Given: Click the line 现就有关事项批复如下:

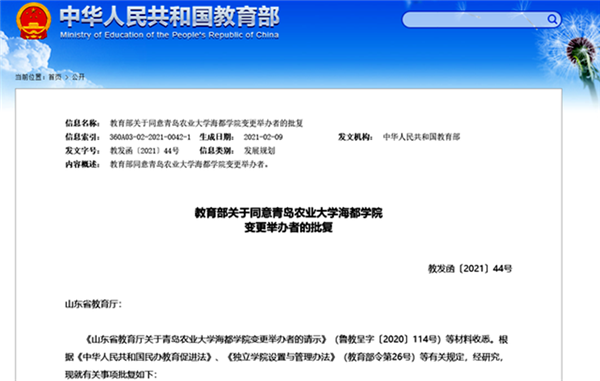Looking at the screenshot, I should pos(111,374).
